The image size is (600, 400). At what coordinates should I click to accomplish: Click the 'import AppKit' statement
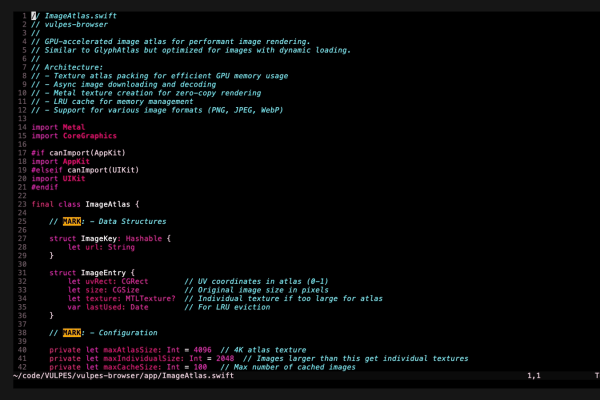pos(60,162)
